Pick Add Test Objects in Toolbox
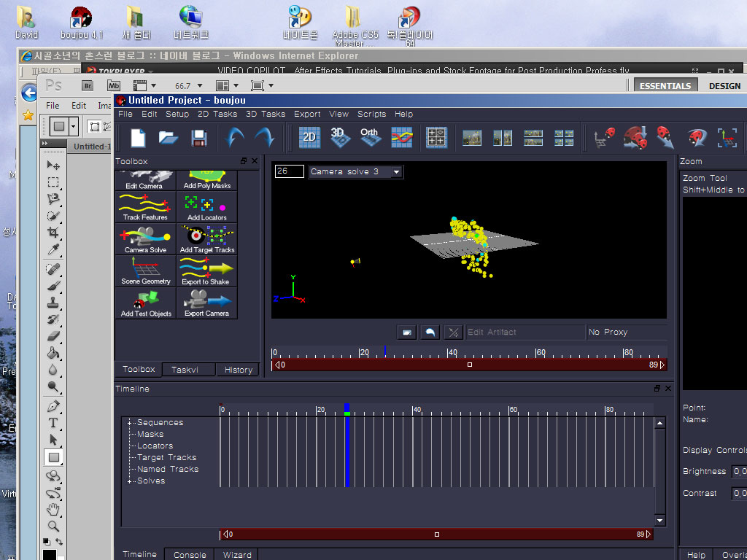The image size is (747, 560). [145, 303]
